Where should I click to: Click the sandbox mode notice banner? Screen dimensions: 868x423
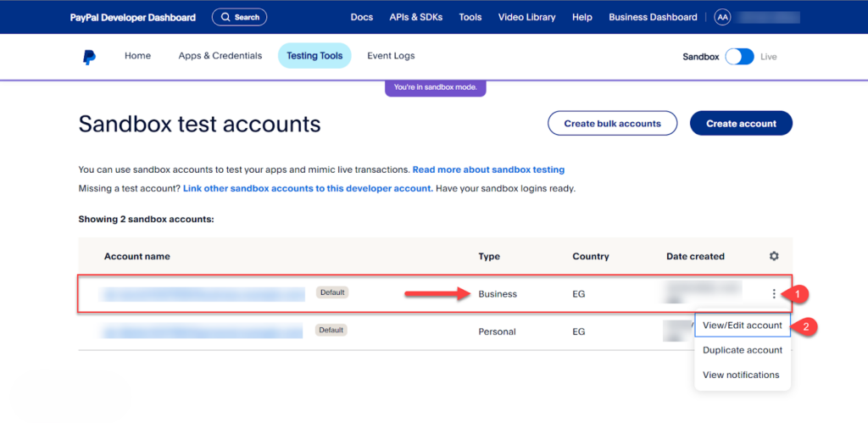point(435,87)
